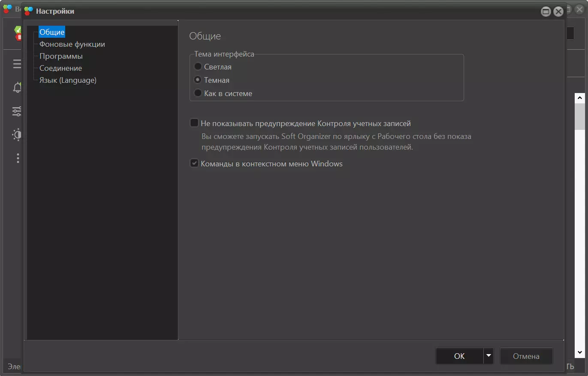Open the Фоновые функции settings section
The image size is (588, 376).
(x=72, y=44)
